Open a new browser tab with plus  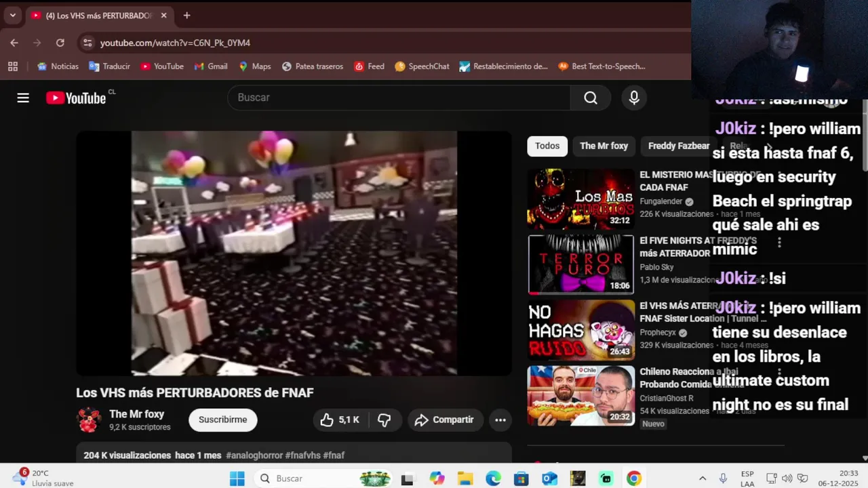pyautogui.click(x=186, y=16)
